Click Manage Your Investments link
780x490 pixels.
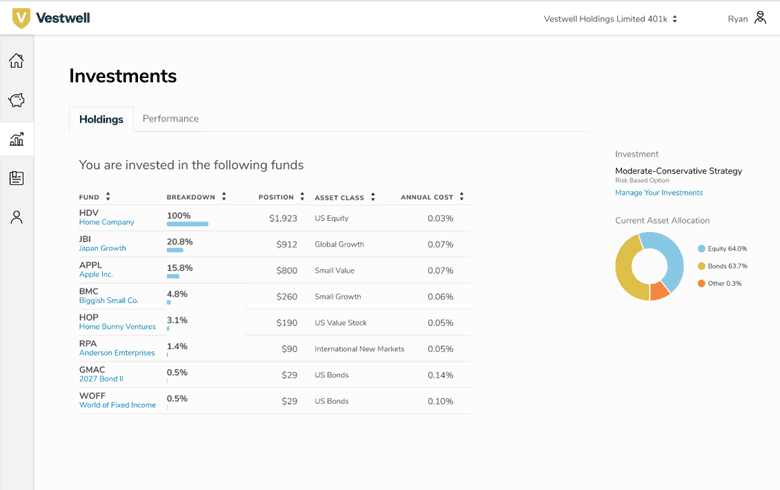[x=659, y=193]
